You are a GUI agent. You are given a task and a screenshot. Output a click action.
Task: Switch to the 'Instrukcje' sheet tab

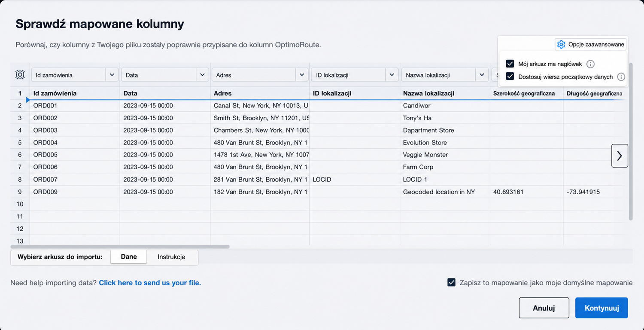(x=171, y=257)
